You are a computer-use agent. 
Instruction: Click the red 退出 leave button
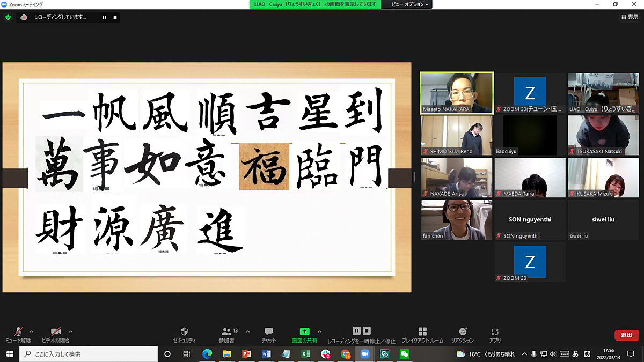[x=626, y=335]
